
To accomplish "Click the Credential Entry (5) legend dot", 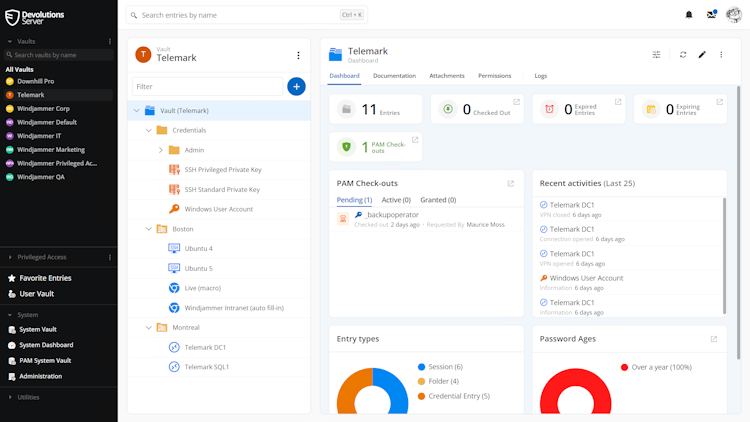I will [421, 396].
